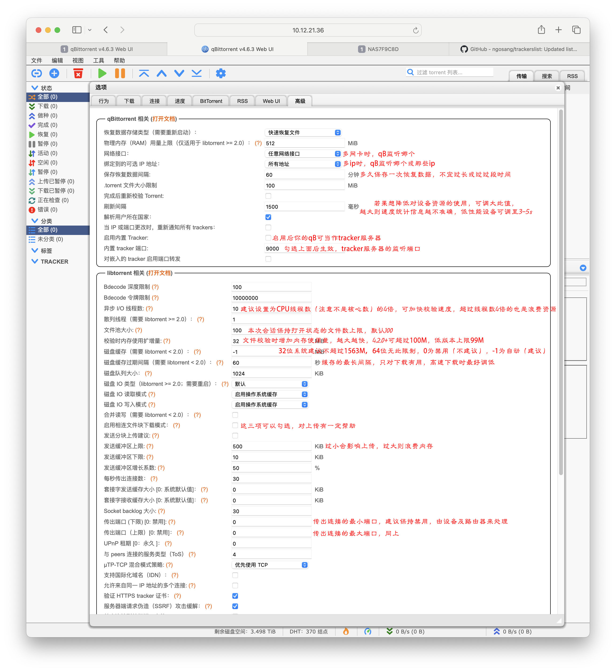
Task: Switch to the BitTorrent options tab
Action: 211,101
